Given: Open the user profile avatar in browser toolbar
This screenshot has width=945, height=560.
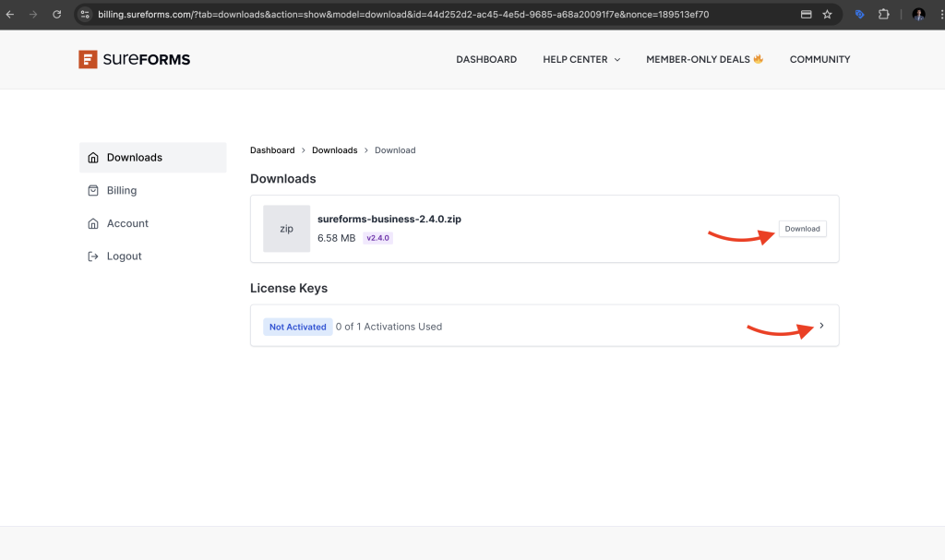Looking at the screenshot, I should pyautogui.click(x=918, y=15).
